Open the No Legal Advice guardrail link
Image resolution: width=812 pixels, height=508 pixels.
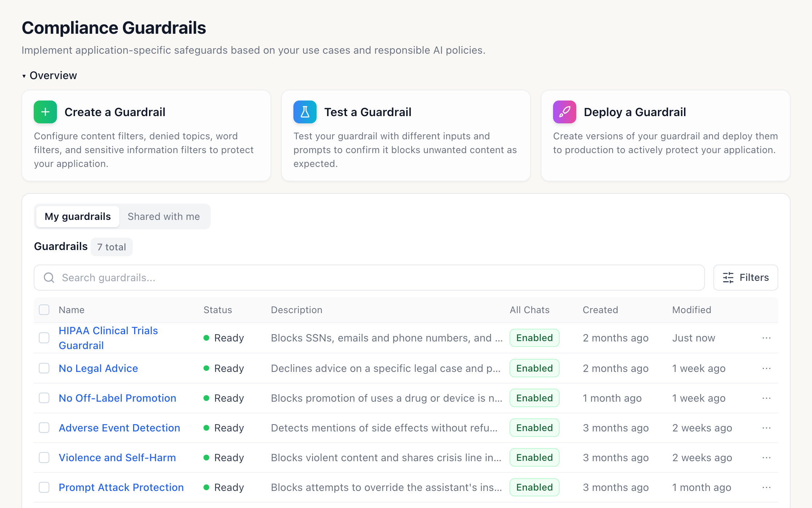pos(98,368)
